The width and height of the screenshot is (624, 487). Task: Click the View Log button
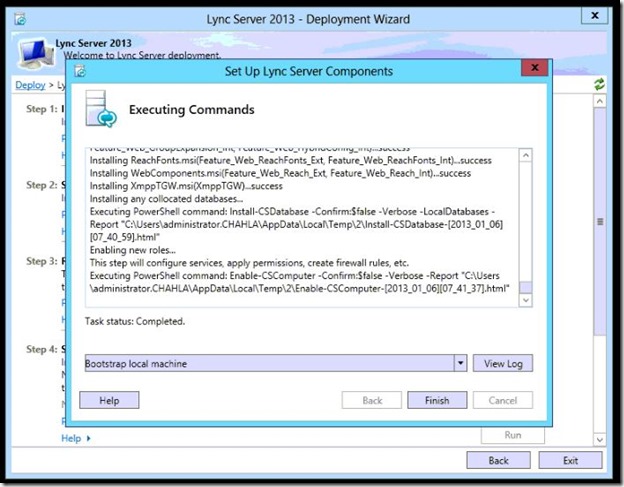pyautogui.click(x=503, y=363)
